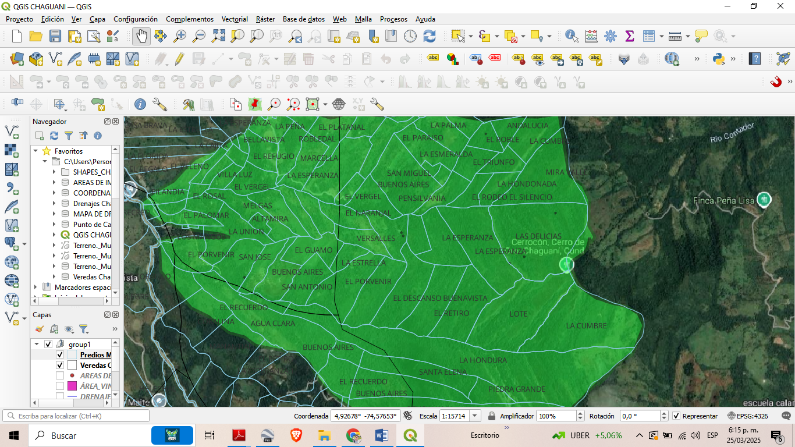The height and width of the screenshot is (447, 795).
Task: Open the Vectorial menu
Action: pyautogui.click(x=234, y=19)
